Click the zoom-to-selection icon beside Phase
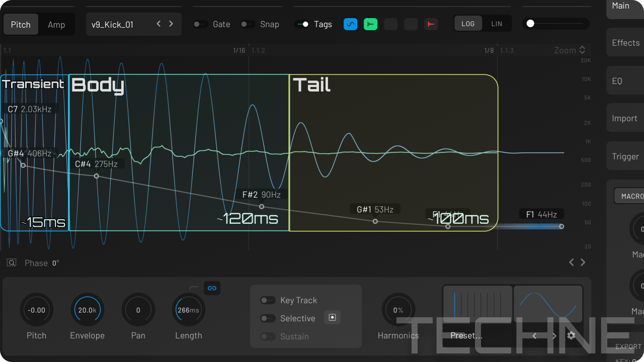The width and height of the screenshot is (644, 362). point(12,263)
